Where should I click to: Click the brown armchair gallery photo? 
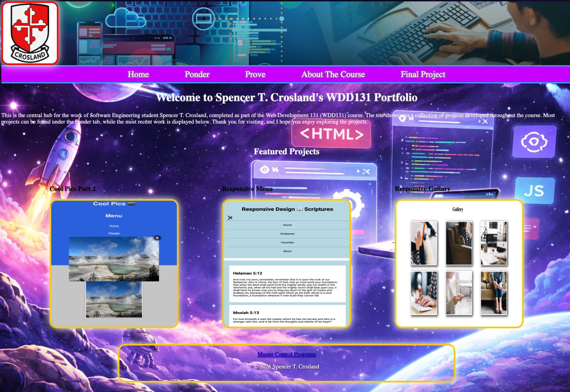point(459,243)
